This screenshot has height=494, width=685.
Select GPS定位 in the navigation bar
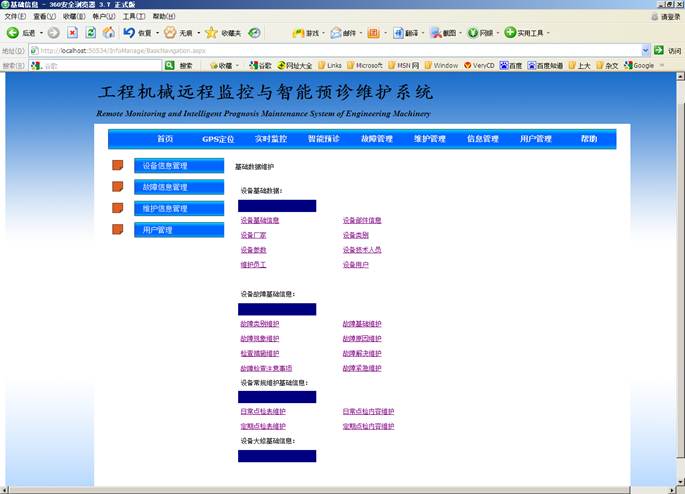click(218, 139)
